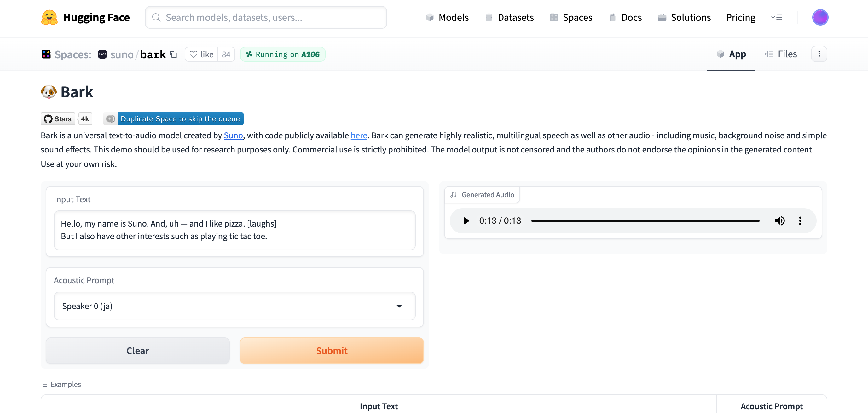Click the Examples list header
Image resolution: width=868 pixels, height=413 pixels.
coord(61,384)
